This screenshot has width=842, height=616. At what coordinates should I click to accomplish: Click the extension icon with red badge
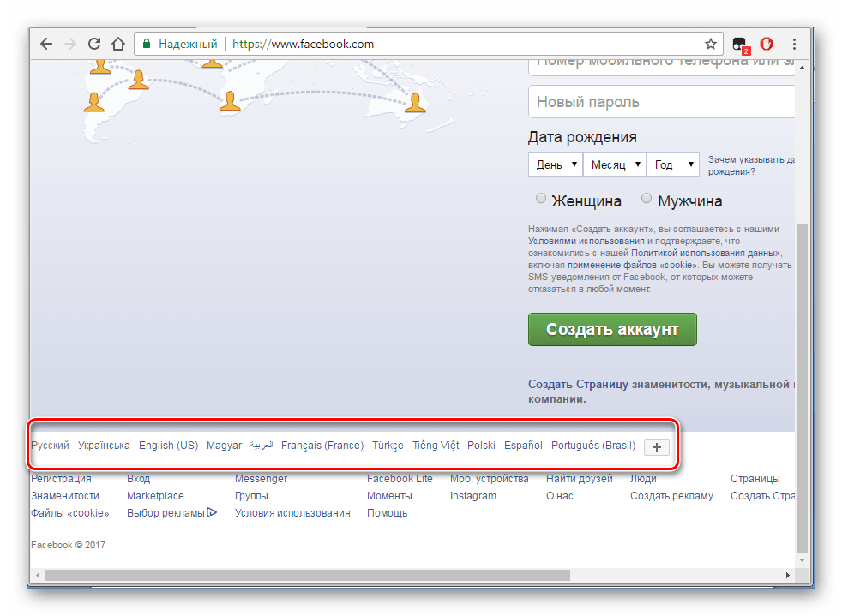[739, 45]
